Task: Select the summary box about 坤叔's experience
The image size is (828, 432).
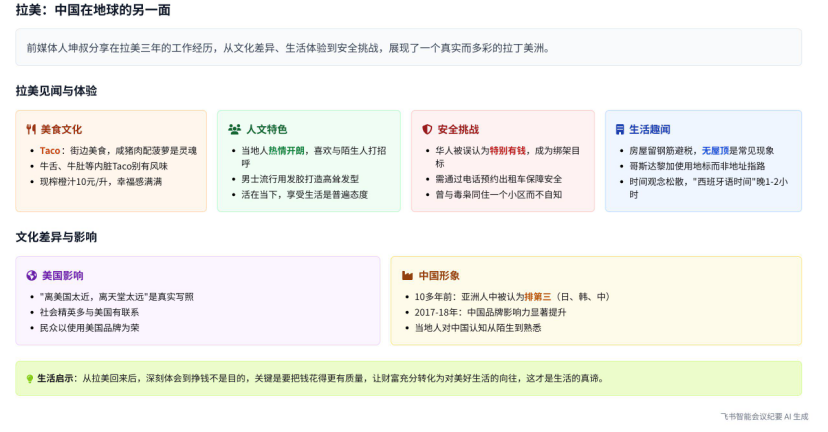Action: [x=408, y=47]
